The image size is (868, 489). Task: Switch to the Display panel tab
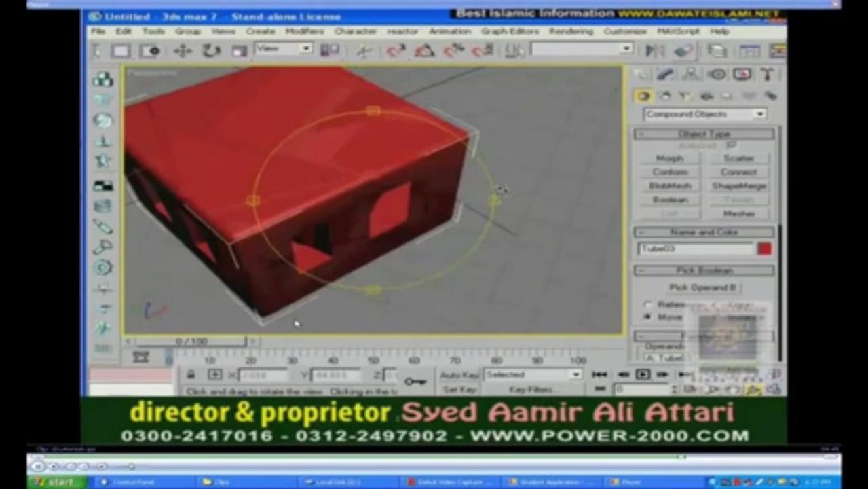(x=742, y=74)
